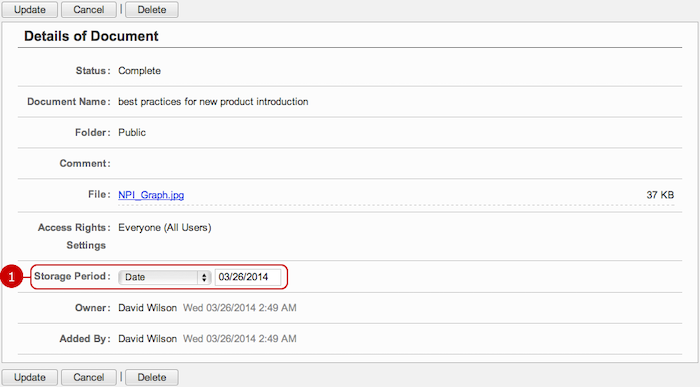Open the Storage Period Date dropdown
Screen dimensions: 700x387
[164, 277]
